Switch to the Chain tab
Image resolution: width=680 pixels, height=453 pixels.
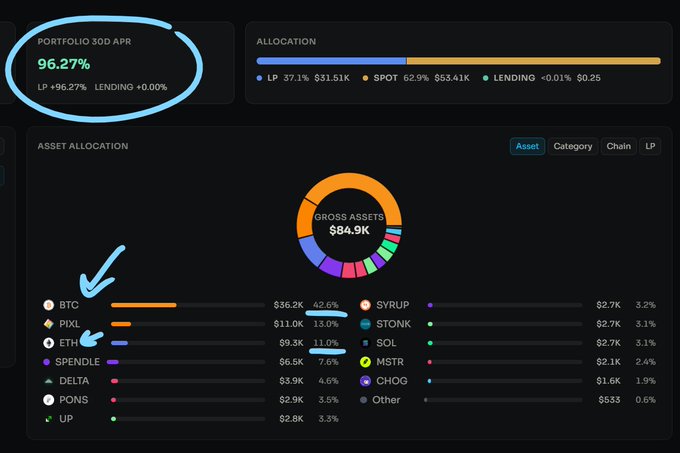618,147
